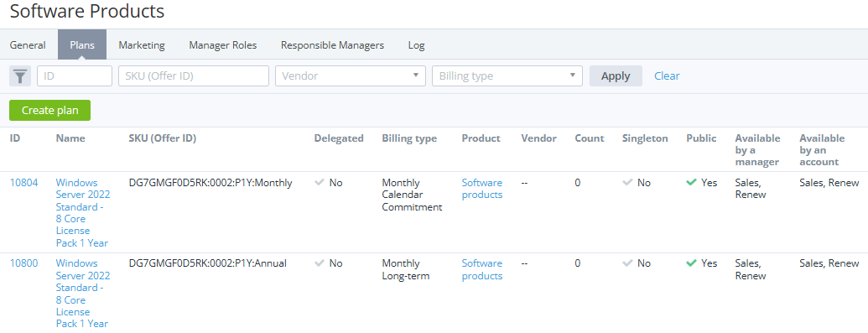The width and height of the screenshot is (868, 333).
Task: Click the Singleton column header
Action: [x=645, y=138]
